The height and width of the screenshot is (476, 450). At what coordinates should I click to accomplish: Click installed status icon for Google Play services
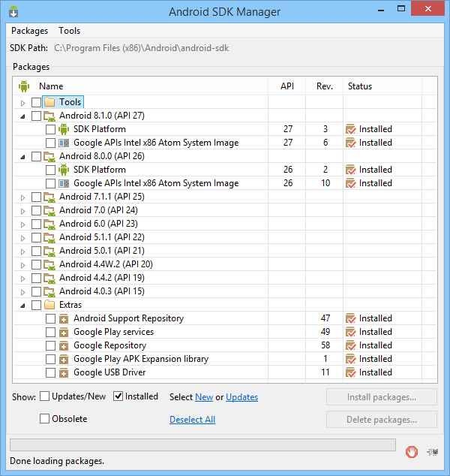(x=350, y=332)
